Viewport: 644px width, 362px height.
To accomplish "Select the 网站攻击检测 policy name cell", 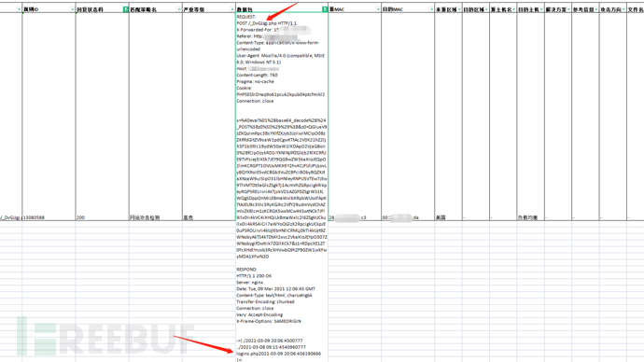I will (x=156, y=117).
